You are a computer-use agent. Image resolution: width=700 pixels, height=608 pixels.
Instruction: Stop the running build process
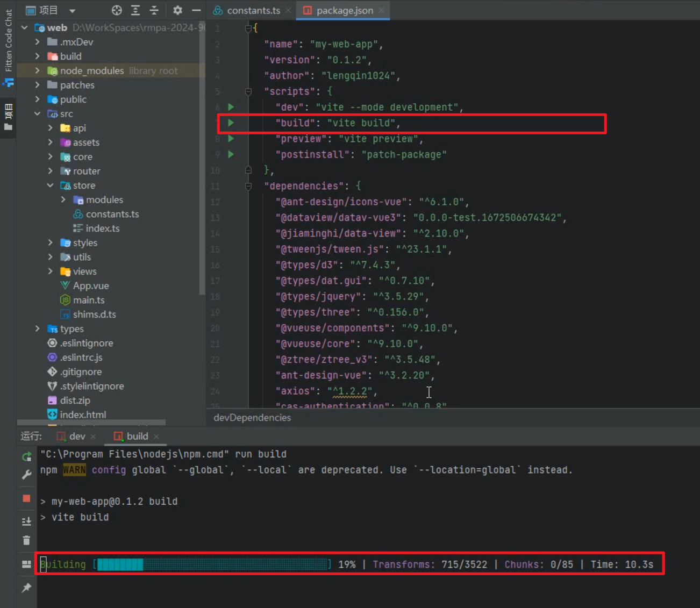[26, 498]
